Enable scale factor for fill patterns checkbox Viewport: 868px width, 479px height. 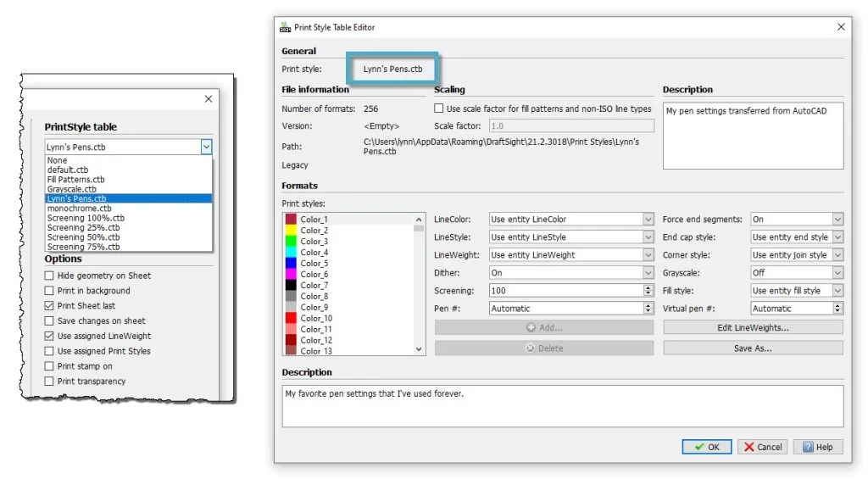(x=439, y=109)
